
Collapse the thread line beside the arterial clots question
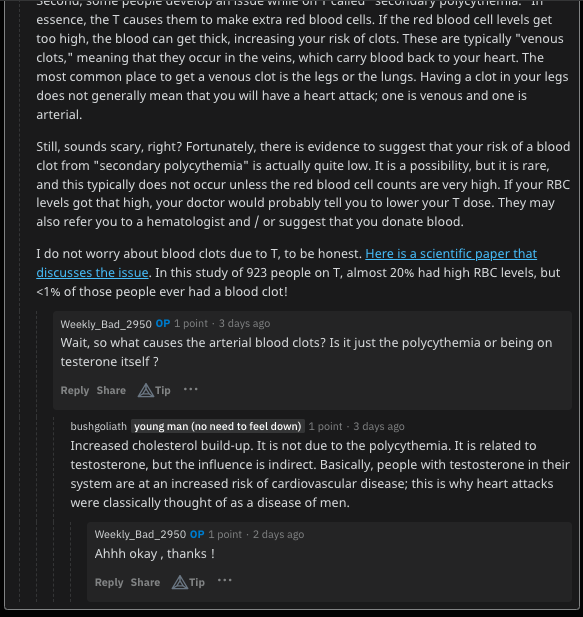coord(37,456)
